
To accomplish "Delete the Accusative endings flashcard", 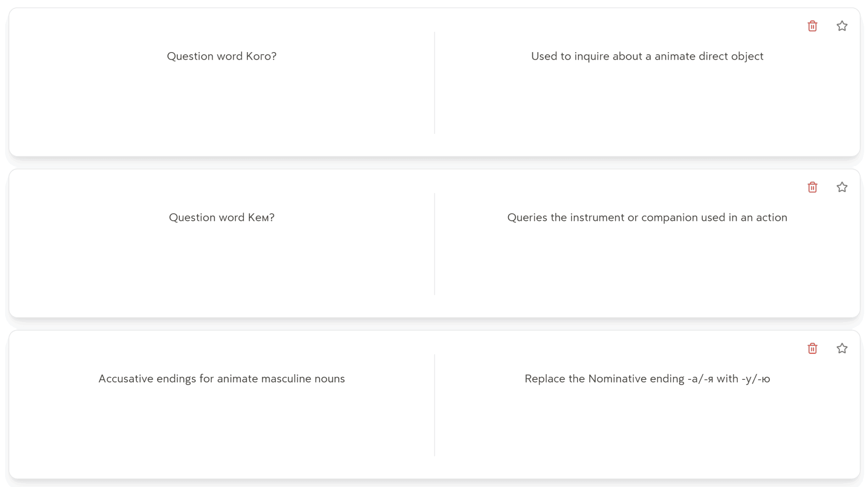I will 812,348.
